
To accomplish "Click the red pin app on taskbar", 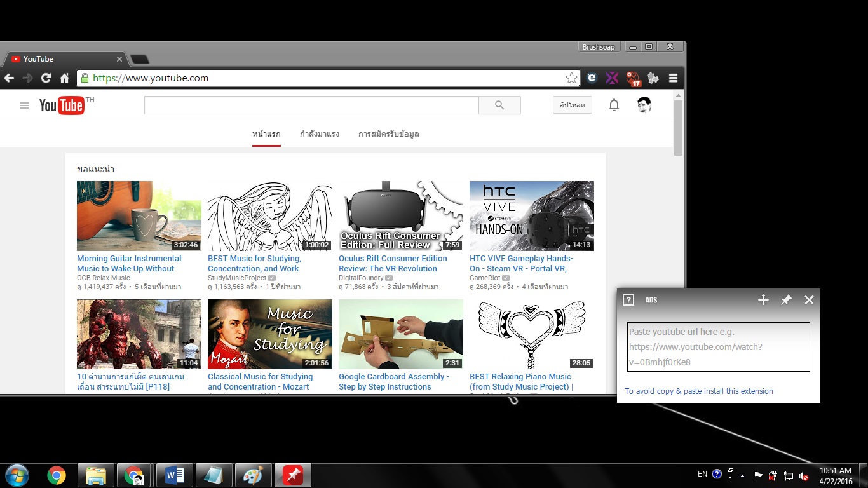I will pos(293,475).
